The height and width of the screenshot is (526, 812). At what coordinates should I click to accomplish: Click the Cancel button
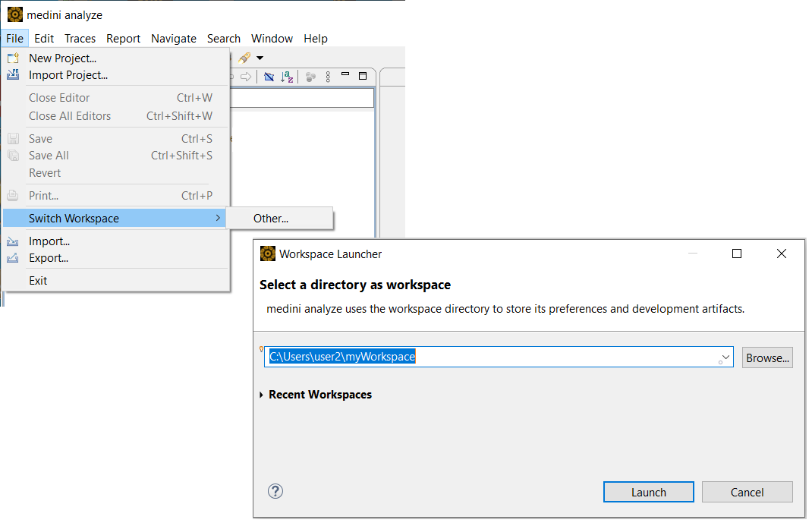coord(747,493)
